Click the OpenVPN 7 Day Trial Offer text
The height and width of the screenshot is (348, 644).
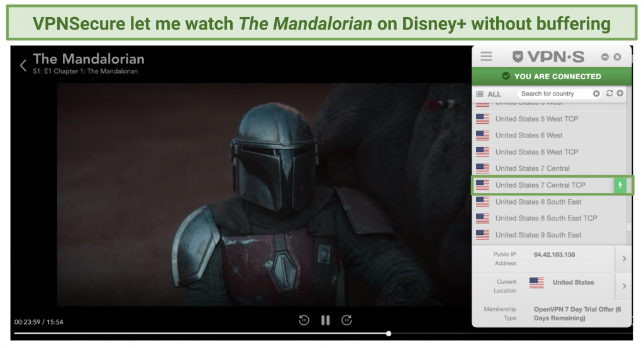577,313
